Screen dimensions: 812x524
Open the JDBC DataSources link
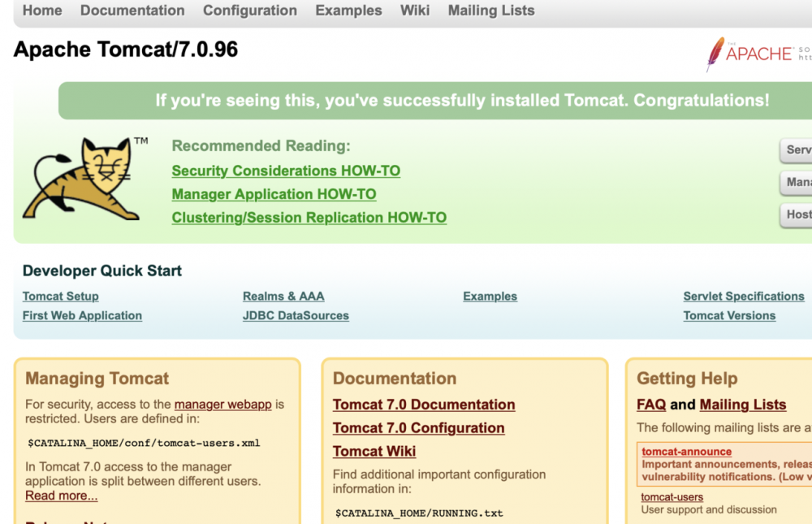pos(296,316)
